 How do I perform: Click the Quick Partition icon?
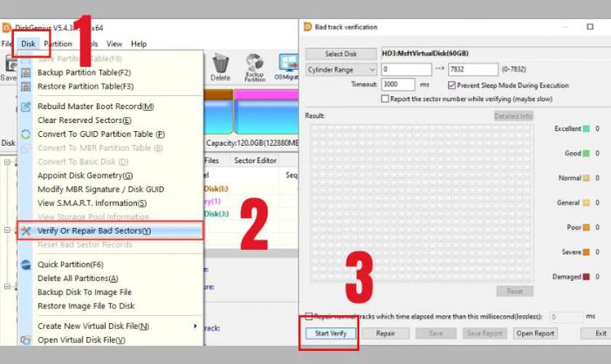25,264
